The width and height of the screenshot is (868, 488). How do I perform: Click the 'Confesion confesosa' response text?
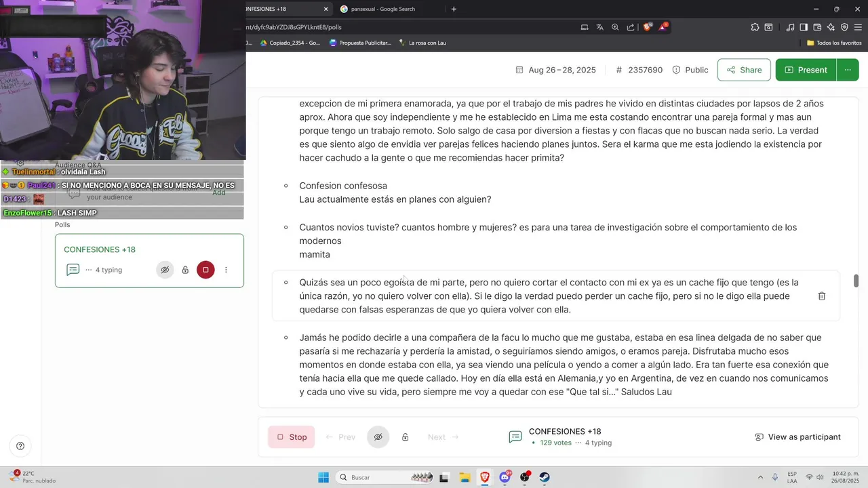click(343, 186)
